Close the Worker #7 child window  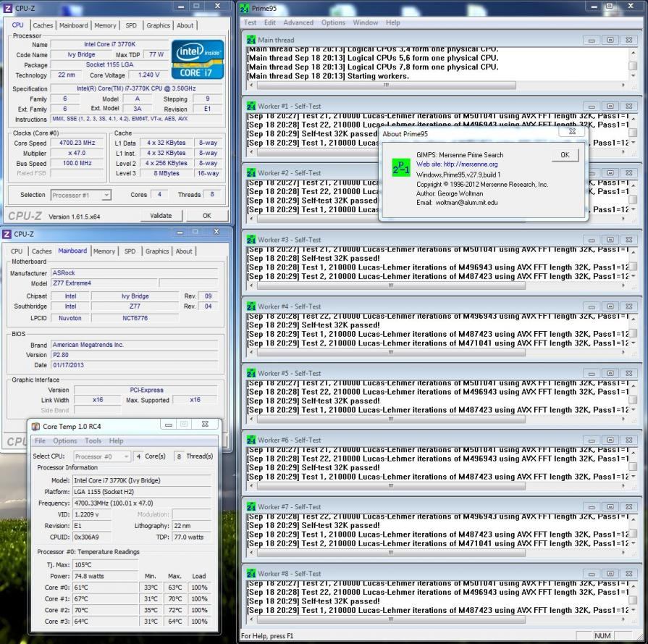point(628,507)
